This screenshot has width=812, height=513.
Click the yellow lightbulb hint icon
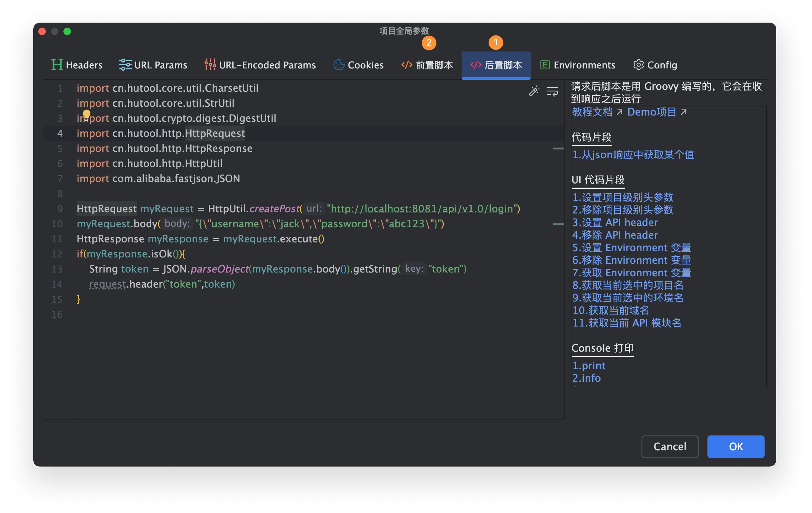pyautogui.click(x=87, y=114)
